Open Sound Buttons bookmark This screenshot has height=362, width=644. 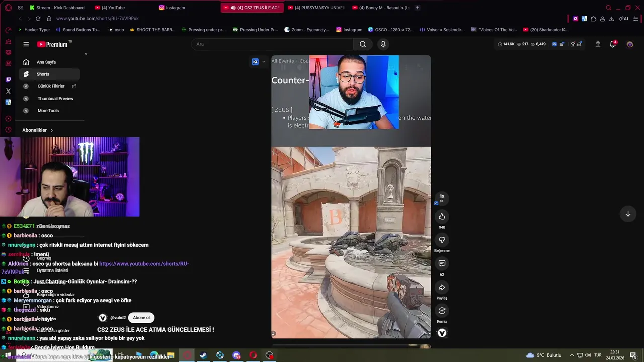point(78,30)
